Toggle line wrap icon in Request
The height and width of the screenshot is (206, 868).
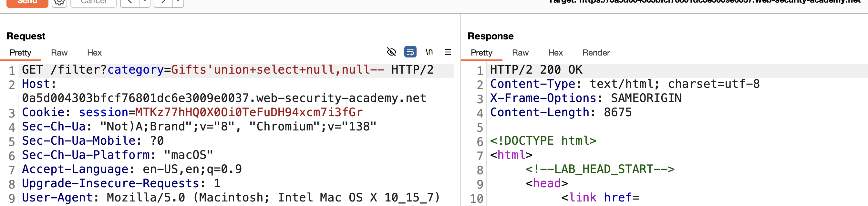[410, 52]
